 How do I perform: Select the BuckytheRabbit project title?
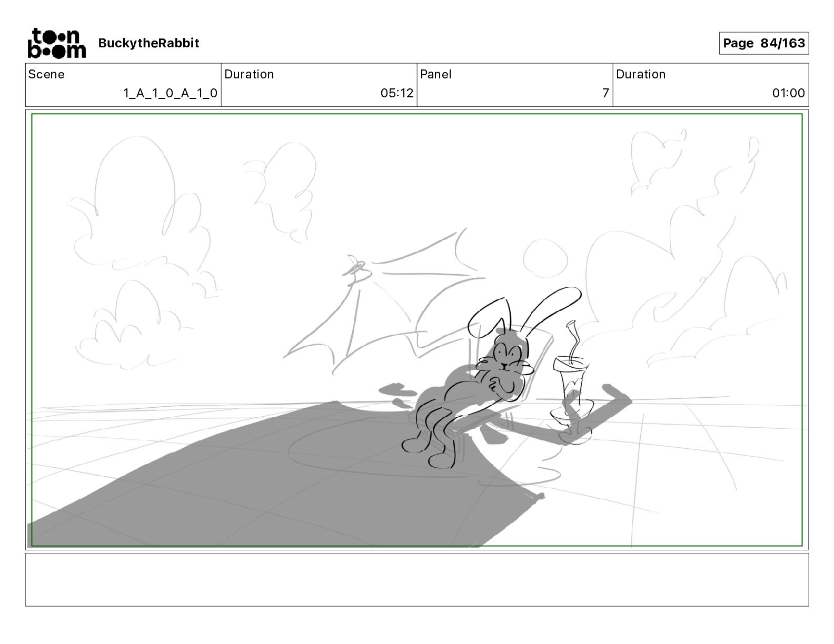[148, 43]
